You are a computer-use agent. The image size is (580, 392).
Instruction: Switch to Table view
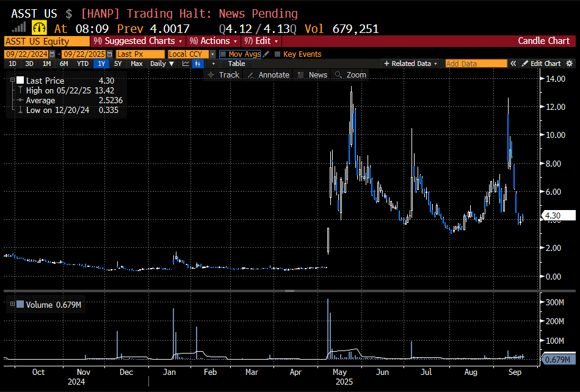click(236, 64)
